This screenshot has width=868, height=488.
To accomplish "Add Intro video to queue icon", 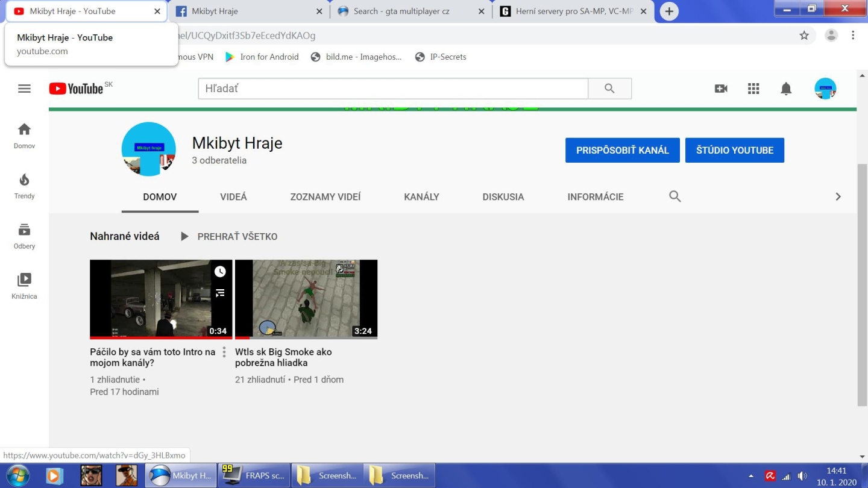I will [220, 293].
